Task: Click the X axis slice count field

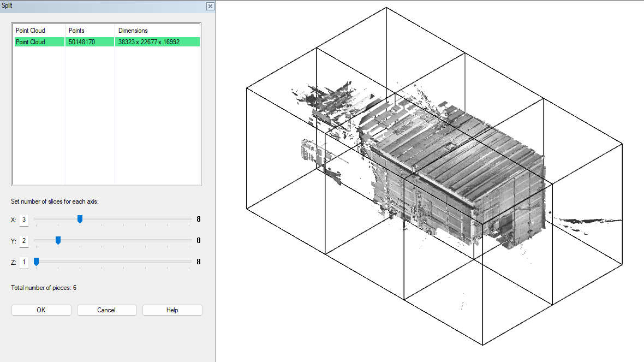Action: coord(24,219)
